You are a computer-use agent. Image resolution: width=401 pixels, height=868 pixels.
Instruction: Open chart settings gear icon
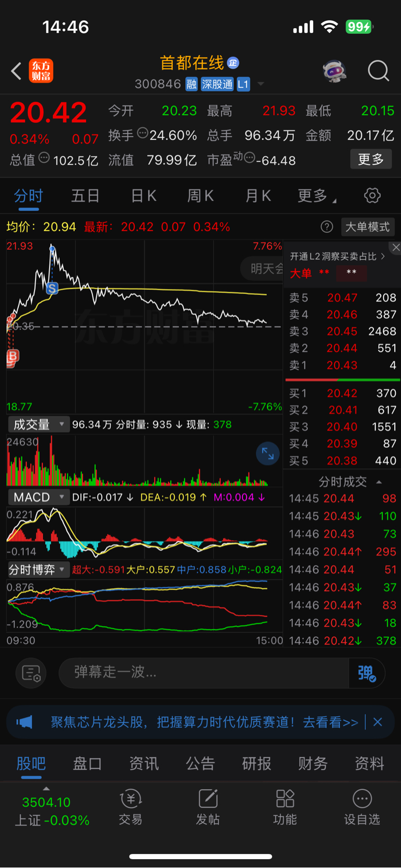[372, 196]
